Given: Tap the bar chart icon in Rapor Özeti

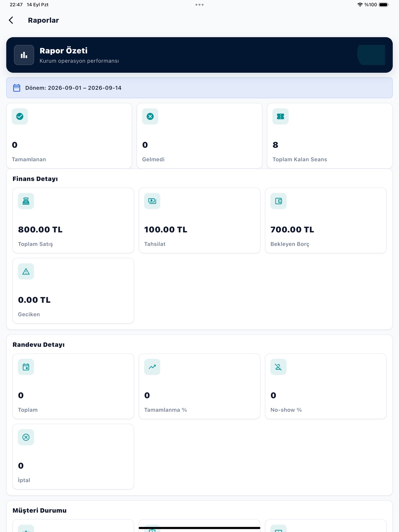Looking at the screenshot, I should (24, 55).
